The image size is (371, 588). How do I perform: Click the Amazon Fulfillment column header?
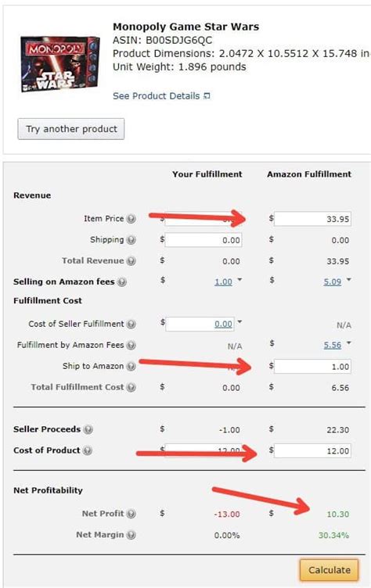point(309,174)
